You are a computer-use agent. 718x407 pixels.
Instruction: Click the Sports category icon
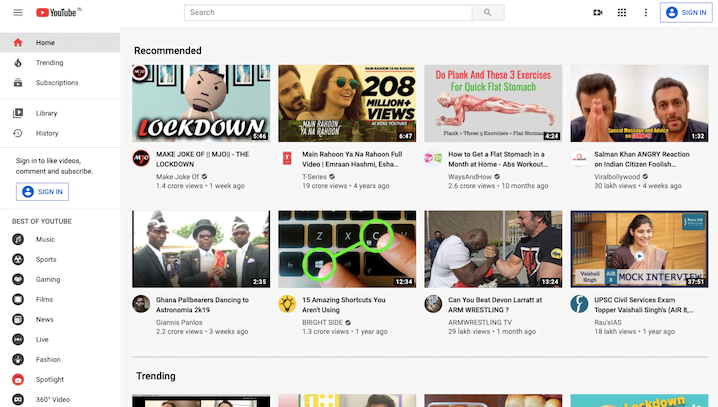pyautogui.click(x=18, y=260)
